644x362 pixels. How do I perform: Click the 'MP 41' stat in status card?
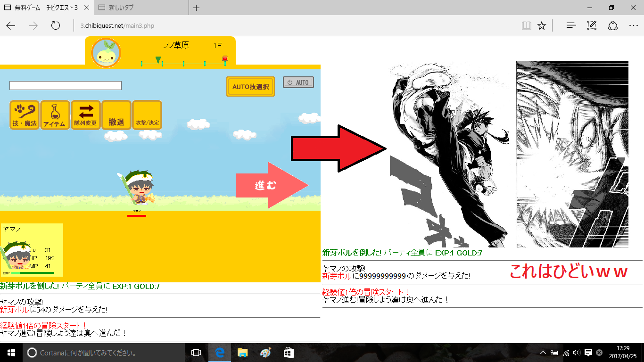click(x=40, y=266)
